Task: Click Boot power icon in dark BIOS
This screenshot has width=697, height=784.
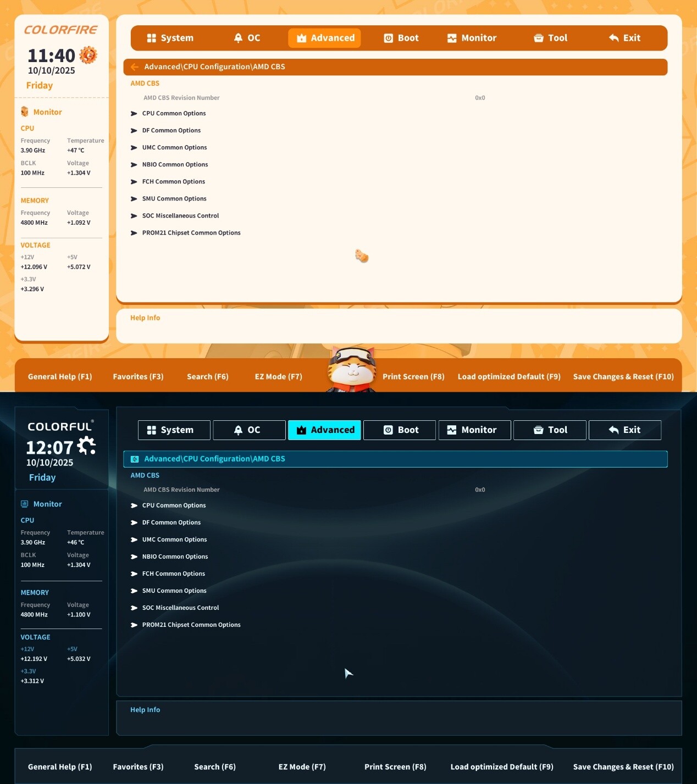Action: pyautogui.click(x=388, y=430)
